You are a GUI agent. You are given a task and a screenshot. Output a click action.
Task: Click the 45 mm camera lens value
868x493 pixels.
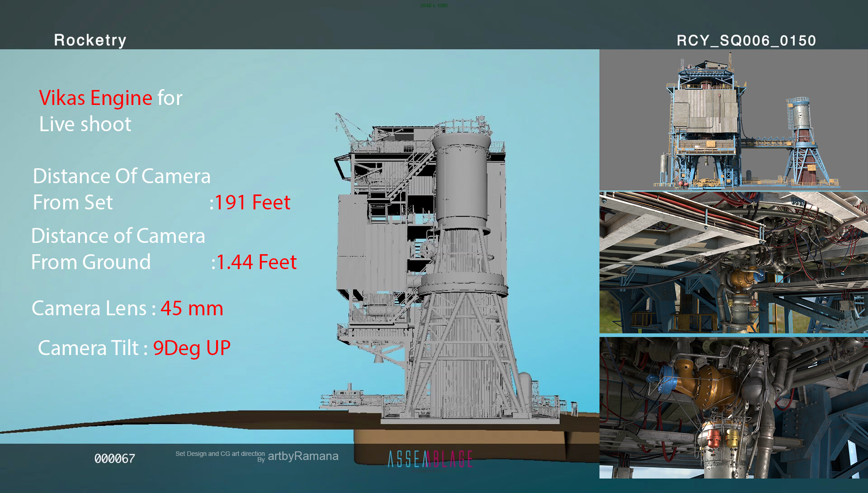tap(192, 308)
